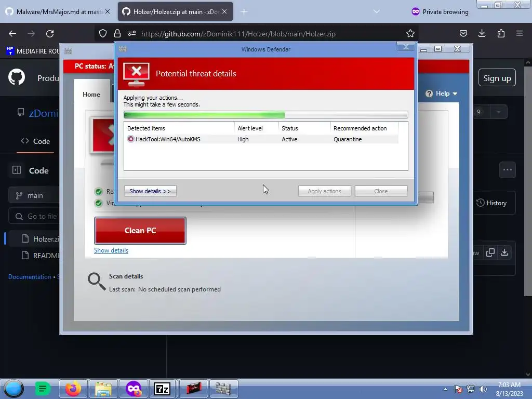532x399 pixels.
Task: Click Close in the threat details dialog
Action: pos(381,191)
